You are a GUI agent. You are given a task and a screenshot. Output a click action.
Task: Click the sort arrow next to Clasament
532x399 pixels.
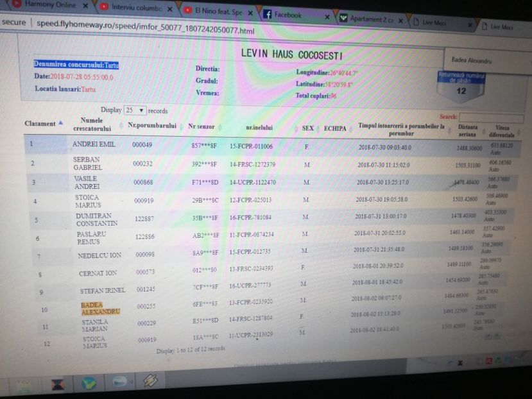(x=61, y=122)
